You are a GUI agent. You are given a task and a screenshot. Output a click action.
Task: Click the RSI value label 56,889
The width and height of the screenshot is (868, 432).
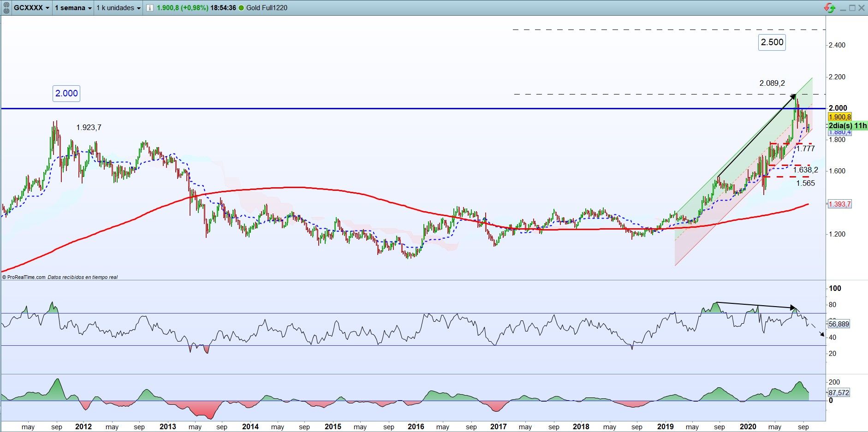pos(838,324)
